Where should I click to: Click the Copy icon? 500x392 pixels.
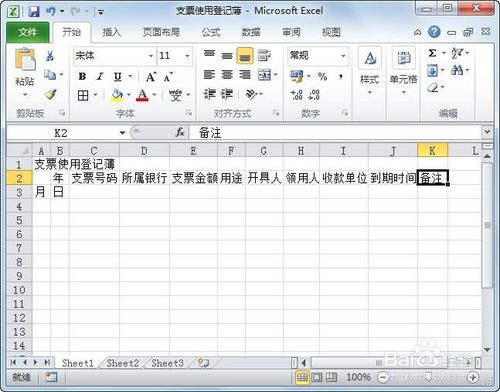(50, 75)
